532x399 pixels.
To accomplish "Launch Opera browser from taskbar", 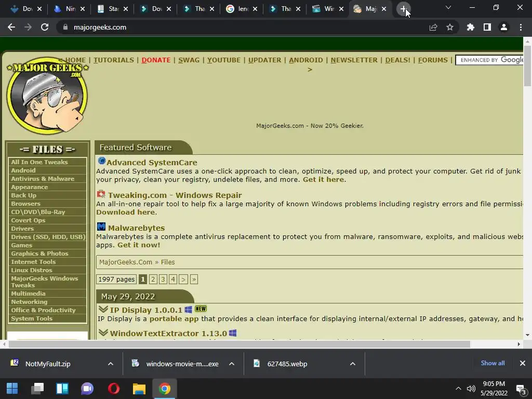I will tap(114, 389).
